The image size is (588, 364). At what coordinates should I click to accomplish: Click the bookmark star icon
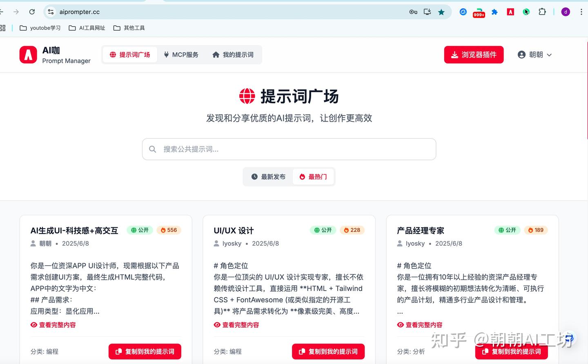coord(441,12)
